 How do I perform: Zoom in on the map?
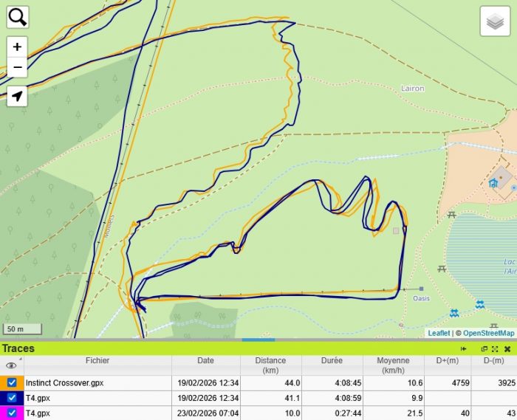(x=18, y=47)
